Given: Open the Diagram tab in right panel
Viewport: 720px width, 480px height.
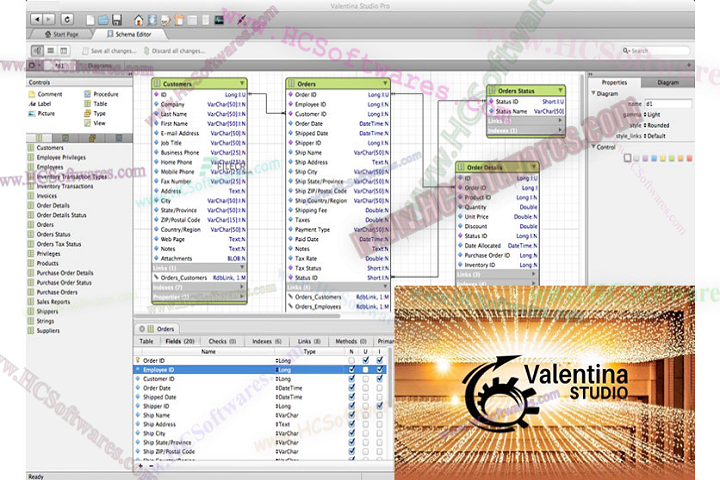Looking at the screenshot, I should click(668, 83).
